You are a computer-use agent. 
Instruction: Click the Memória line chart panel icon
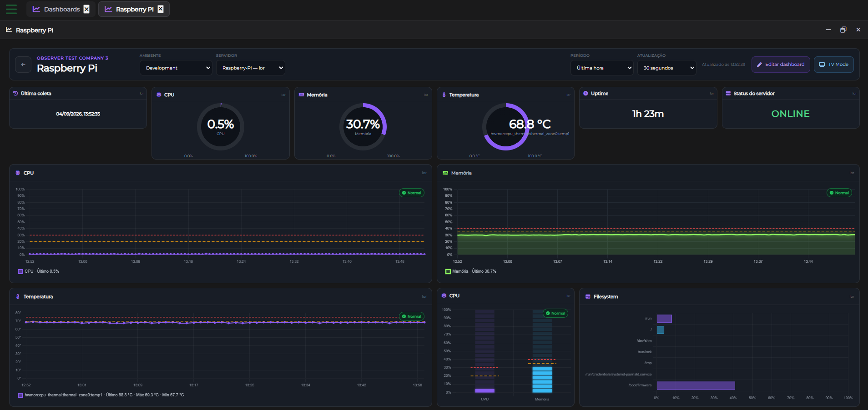click(445, 173)
